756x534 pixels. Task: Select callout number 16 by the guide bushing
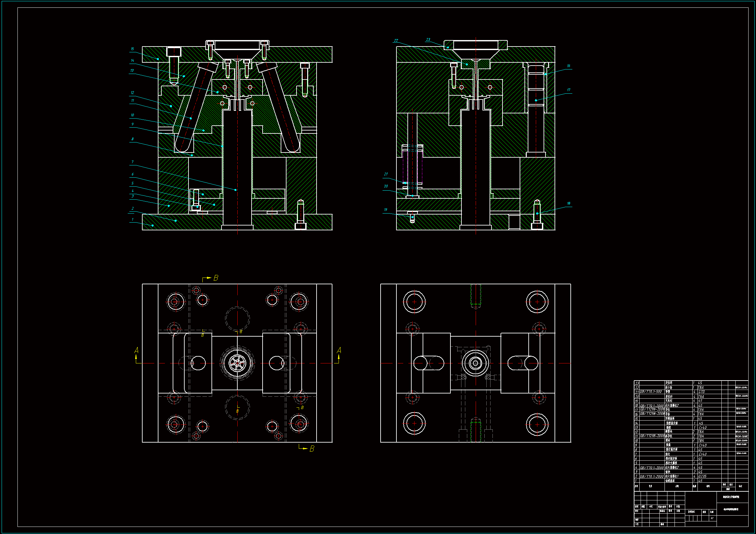coord(568,66)
